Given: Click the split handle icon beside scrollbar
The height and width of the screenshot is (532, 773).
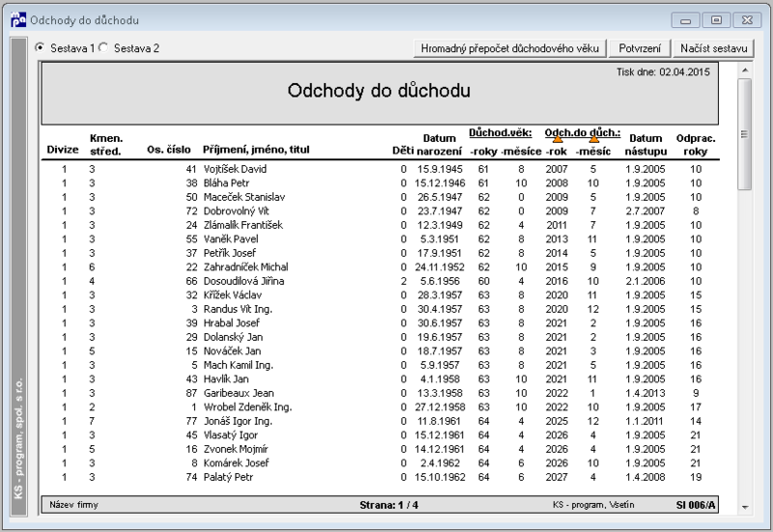Looking at the screenshot, I should point(744,134).
